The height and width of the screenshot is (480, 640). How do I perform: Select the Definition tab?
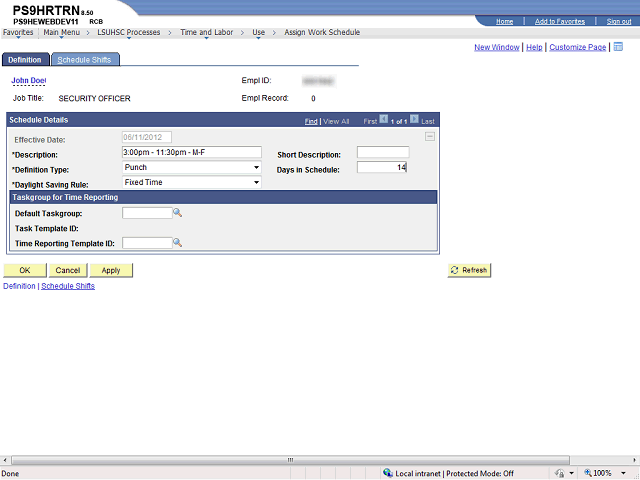(x=25, y=60)
